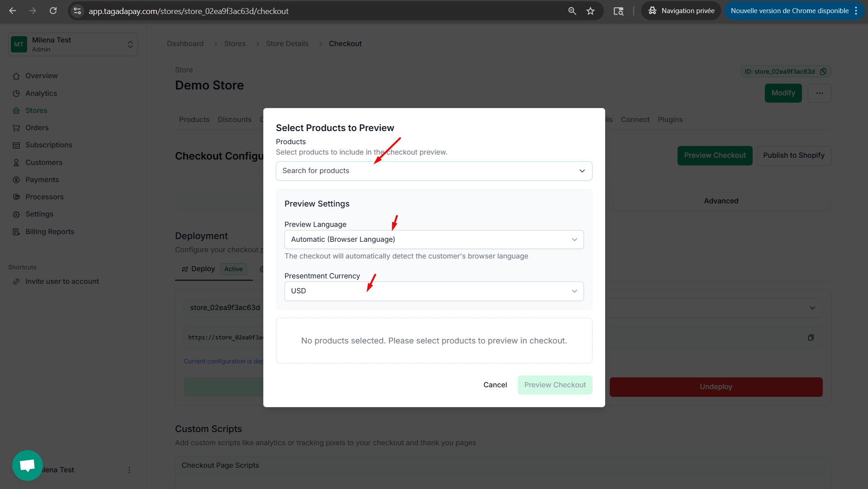Switch to the Connect tab
Viewport: 868px width, 489px height.
point(635,120)
